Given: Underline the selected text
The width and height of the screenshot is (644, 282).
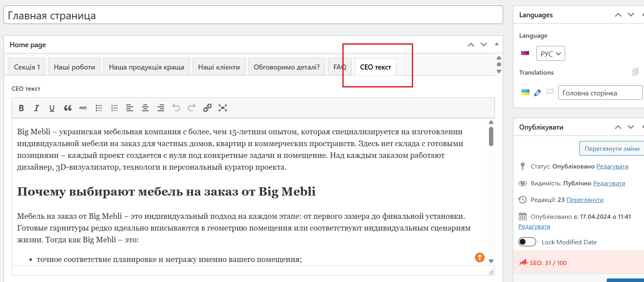Looking at the screenshot, I should coord(52,108).
